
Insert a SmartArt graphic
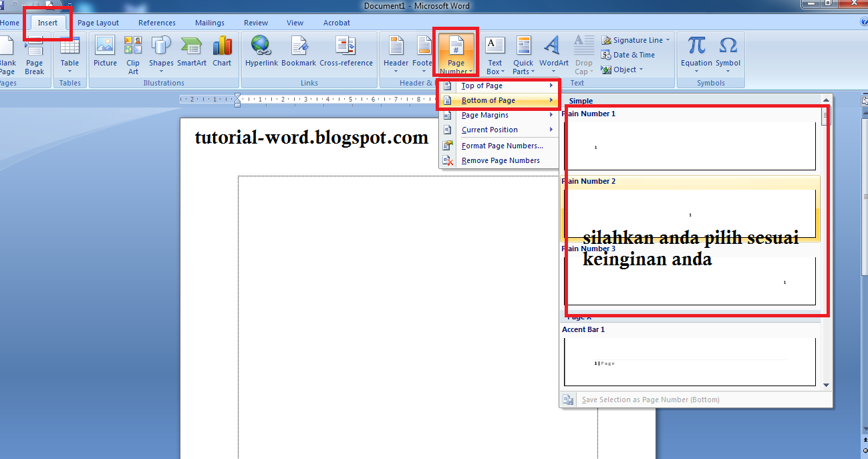192,52
